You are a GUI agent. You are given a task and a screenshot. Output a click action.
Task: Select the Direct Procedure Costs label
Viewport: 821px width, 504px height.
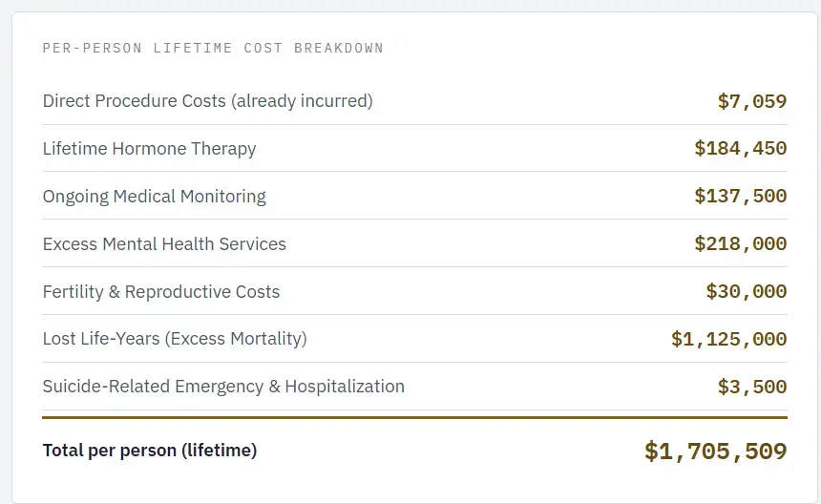coord(134,100)
